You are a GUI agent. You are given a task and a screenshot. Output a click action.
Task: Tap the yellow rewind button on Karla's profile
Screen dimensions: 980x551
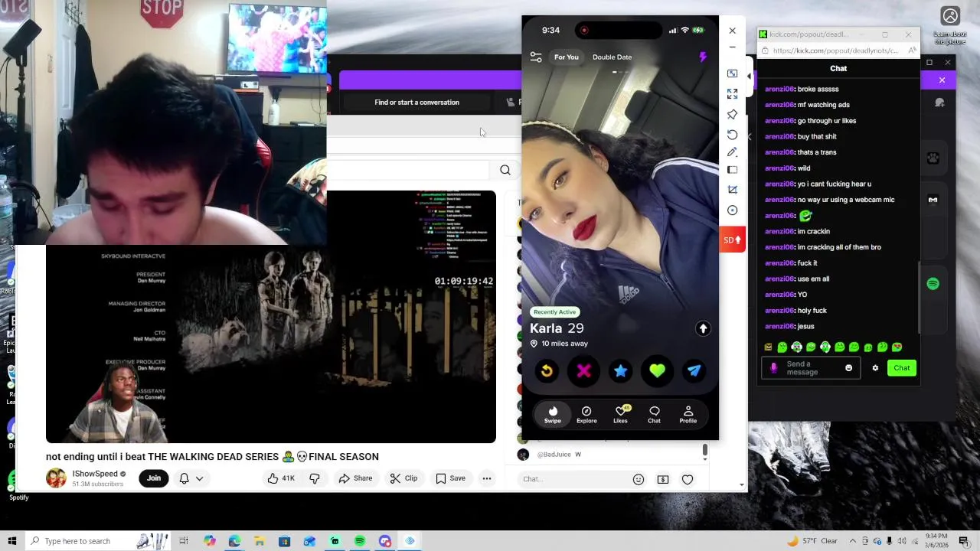(547, 371)
